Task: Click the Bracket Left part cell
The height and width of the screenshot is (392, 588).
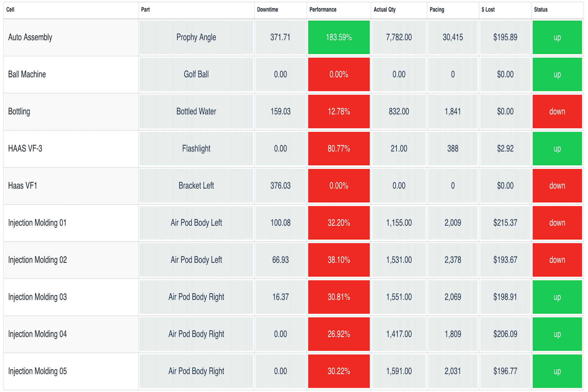Action: (196, 186)
